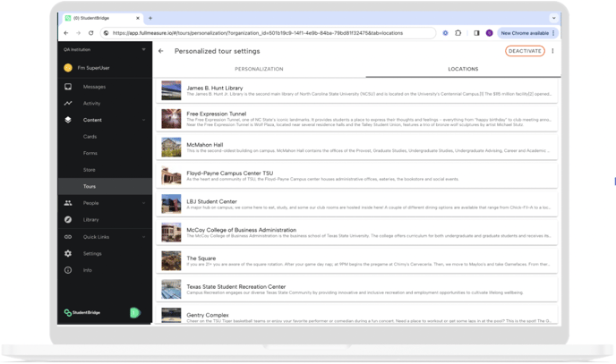Screen dimensions: 616x364
Task: Click the DEACTIVATE button
Action: click(x=525, y=51)
